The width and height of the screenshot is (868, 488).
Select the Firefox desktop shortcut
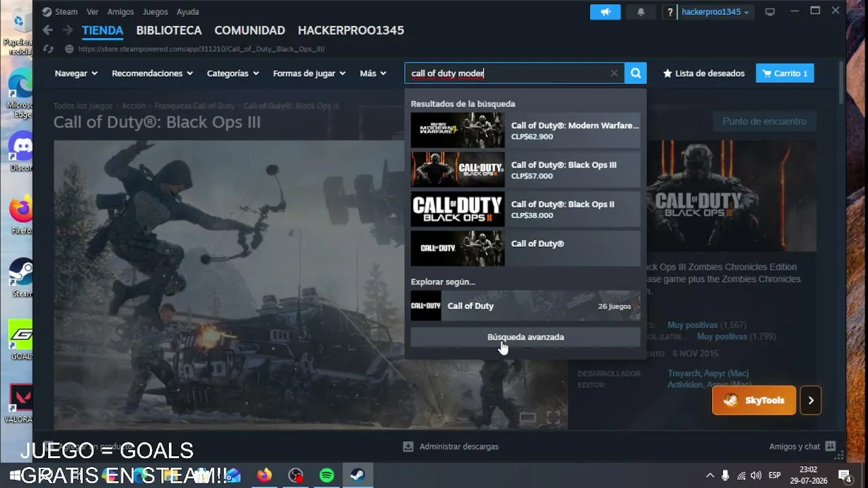tap(21, 216)
